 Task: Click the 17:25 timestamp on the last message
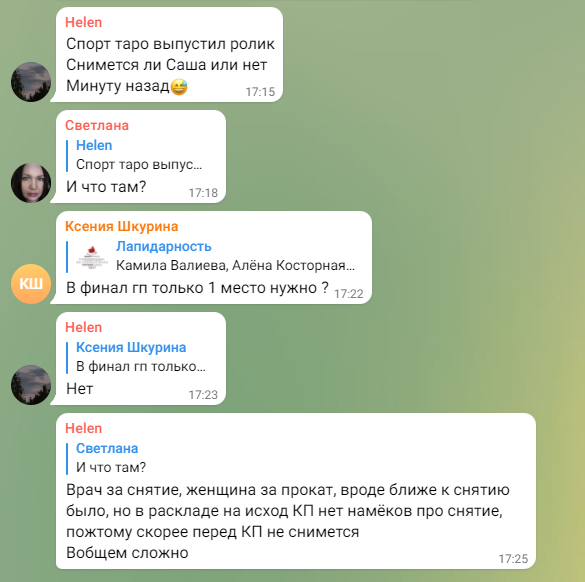pos(513,558)
